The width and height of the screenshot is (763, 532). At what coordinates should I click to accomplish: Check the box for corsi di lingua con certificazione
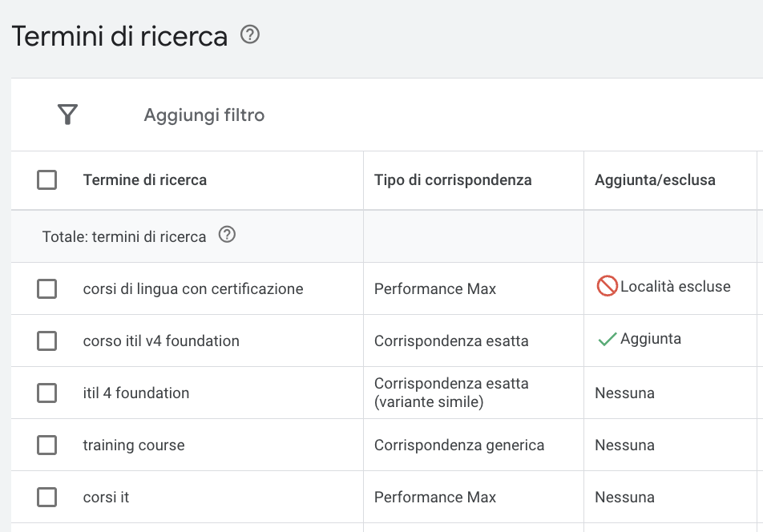pyautogui.click(x=46, y=289)
